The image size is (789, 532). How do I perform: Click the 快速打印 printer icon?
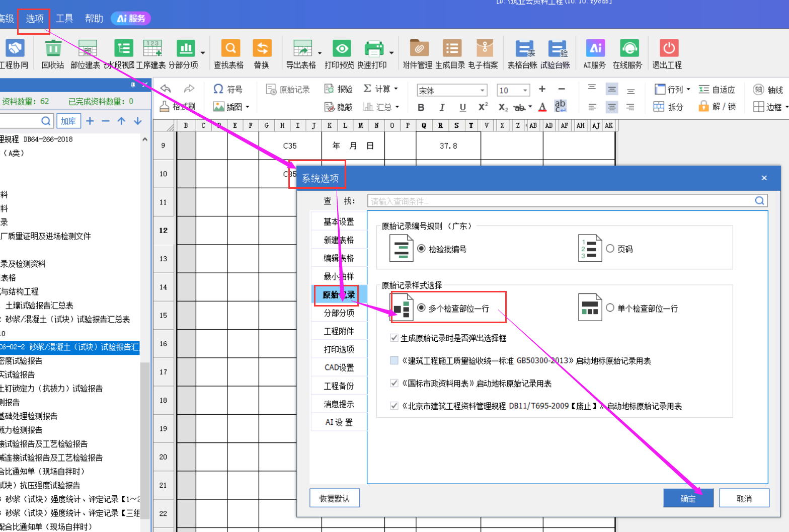[x=374, y=49]
